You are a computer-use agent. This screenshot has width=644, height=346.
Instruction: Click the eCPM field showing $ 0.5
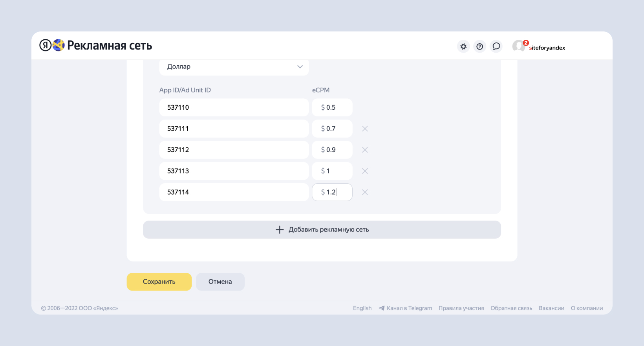(x=332, y=107)
